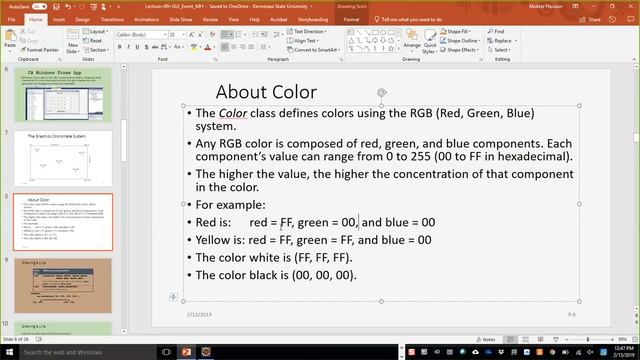The height and width of the screenshot is (360, 640).
Task: Align text left in Paragraph group
Action: (225, 47)
